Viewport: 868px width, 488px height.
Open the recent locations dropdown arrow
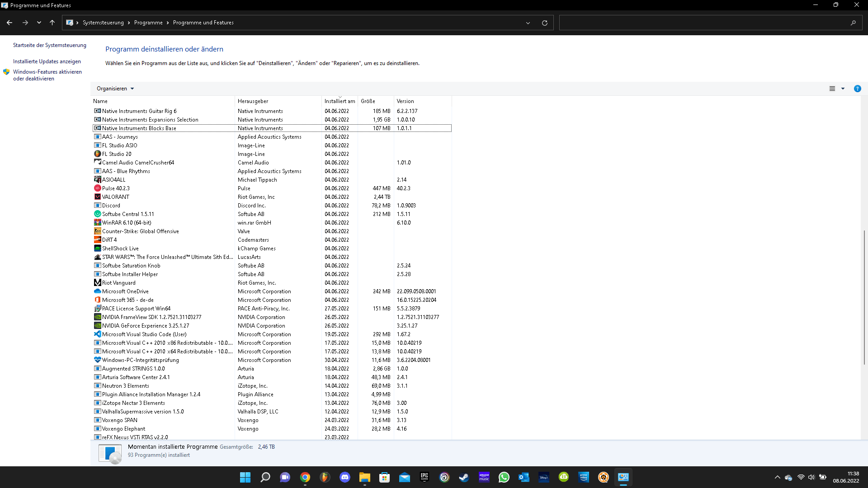[39, 23]
